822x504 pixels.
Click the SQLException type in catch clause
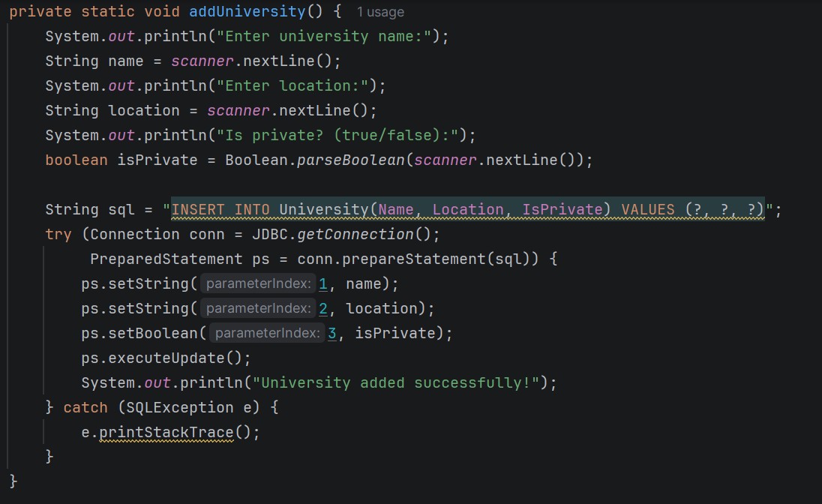(x=169, y=407)
